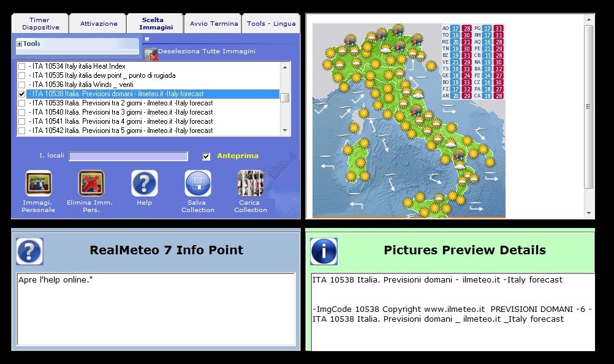Check the ITA 10534 Heat Index checkbox

[22, 67]
